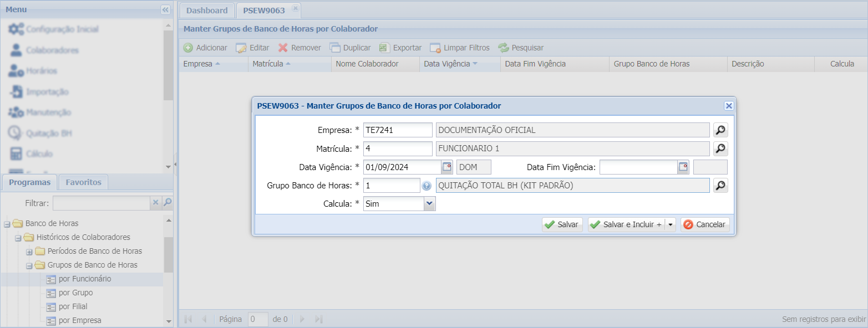Select the por Grupo tree item
Image resolution: width=868 pixels, height=328 pixels.
[75, 293]
